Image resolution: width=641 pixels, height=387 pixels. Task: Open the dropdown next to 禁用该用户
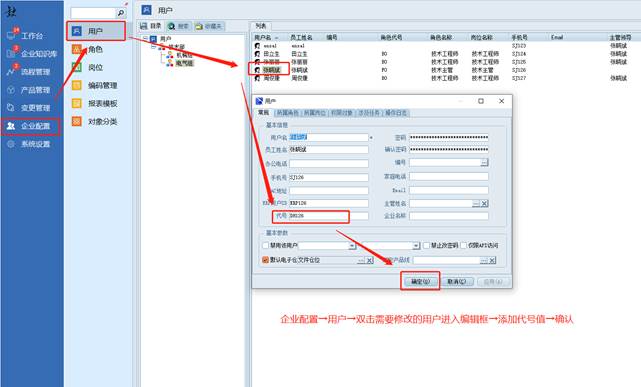tap(352, 246)
